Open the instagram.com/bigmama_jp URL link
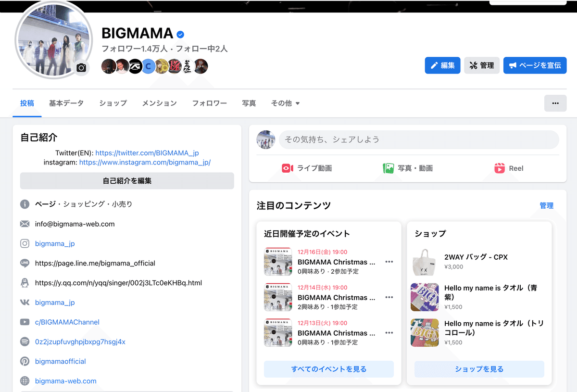This screenshot has width=577, height=392. pyautogui.click(x=145, y=163)
